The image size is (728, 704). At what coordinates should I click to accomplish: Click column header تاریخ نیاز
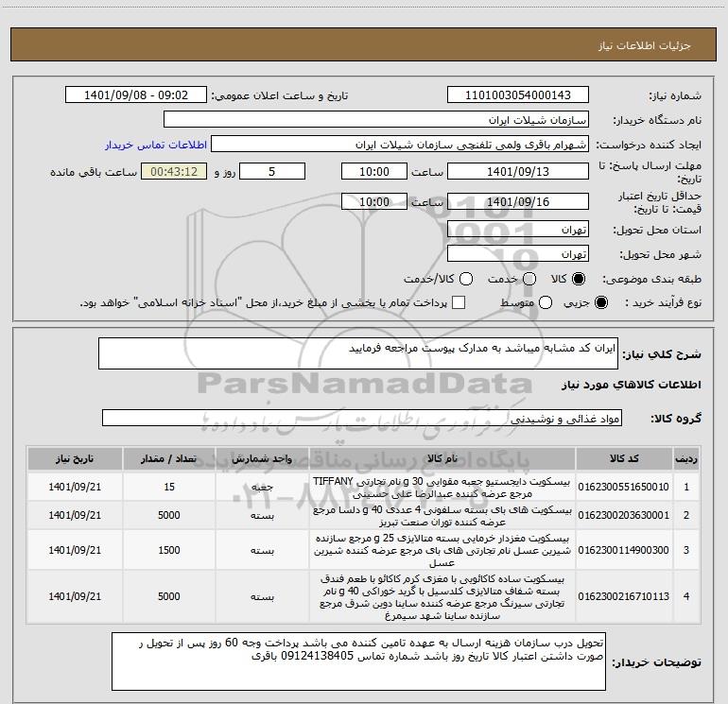(x=75, y=458)
